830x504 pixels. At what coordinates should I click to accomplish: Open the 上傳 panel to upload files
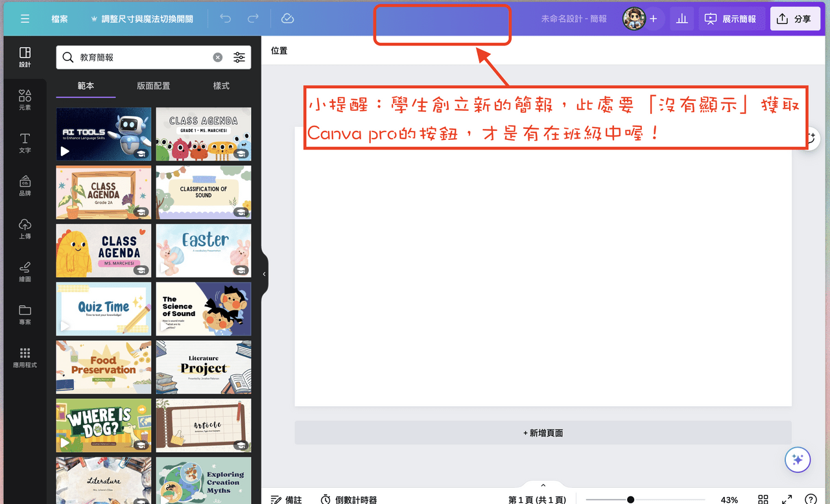coord(25,228)
